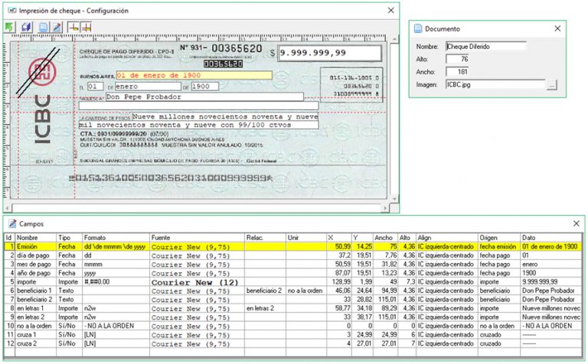This screenshot has width=588, height=364.
Task: Click the blue save configuration toolbar icon
Action: point(26,27)
